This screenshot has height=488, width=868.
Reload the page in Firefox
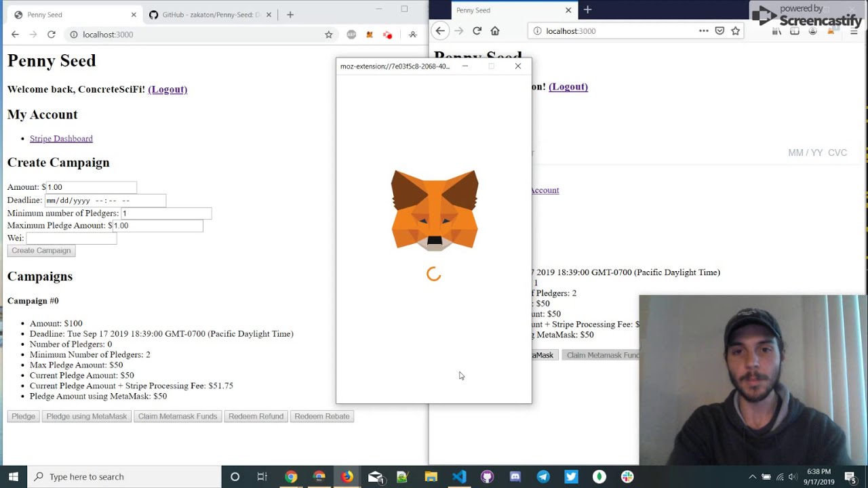pyautogui.click(x=477, y=30)
